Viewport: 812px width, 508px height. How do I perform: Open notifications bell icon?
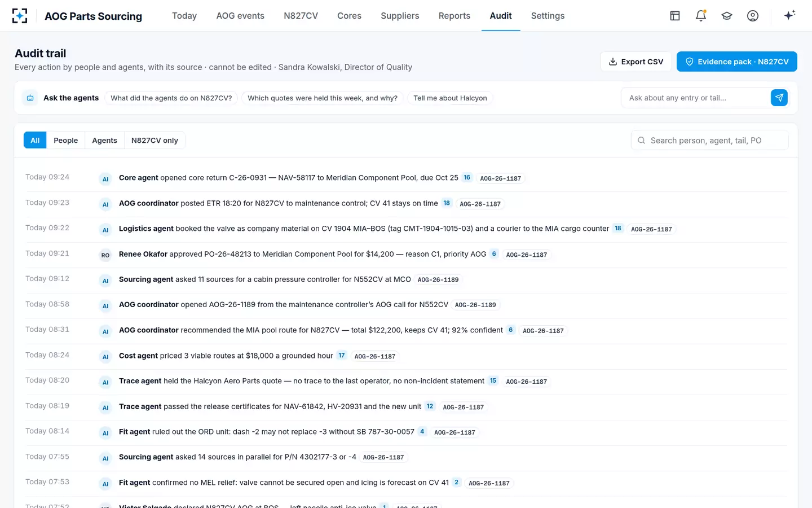[x=701, y=16]
